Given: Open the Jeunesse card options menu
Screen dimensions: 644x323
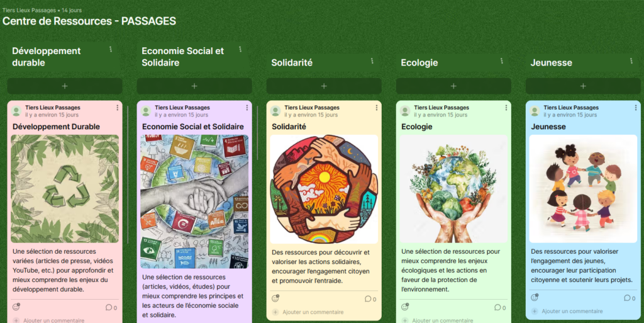Looking at the screenshot, I should coord(636,108).
